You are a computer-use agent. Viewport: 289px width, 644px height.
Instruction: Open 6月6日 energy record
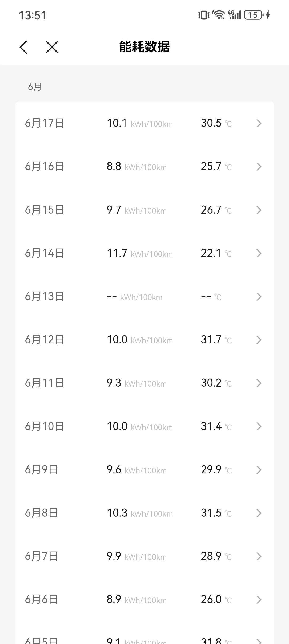[145, 600]
